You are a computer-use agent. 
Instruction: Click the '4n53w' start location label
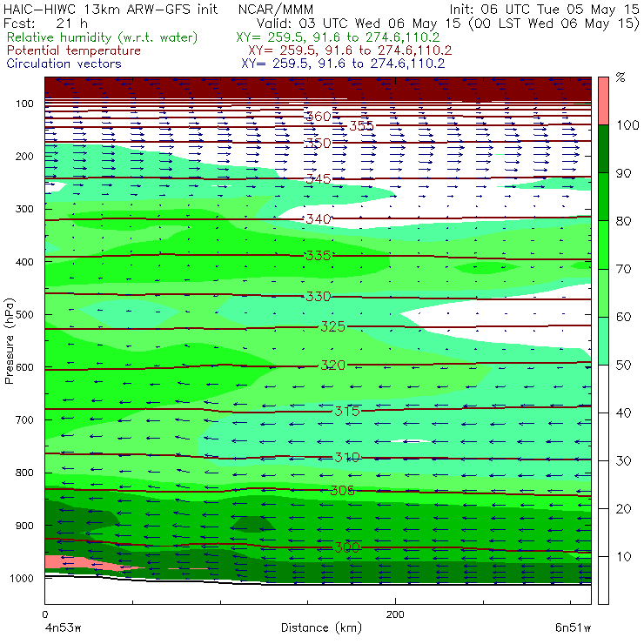tap(63, 628)
